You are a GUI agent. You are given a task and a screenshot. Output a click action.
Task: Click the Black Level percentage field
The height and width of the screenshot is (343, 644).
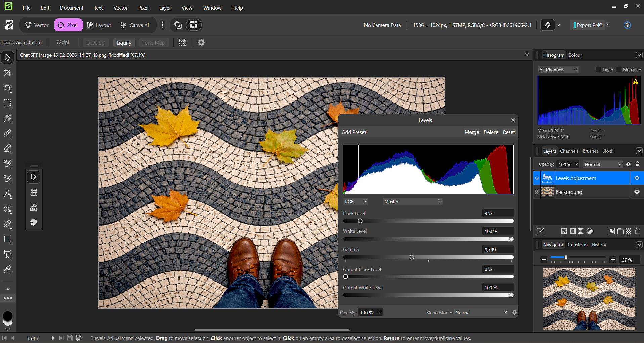click(x=498, y=213)
